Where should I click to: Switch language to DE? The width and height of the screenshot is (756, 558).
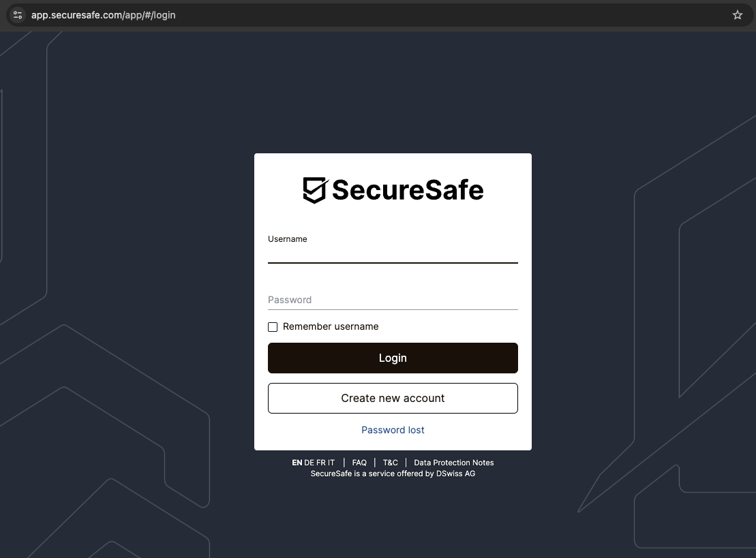[309, 463]
